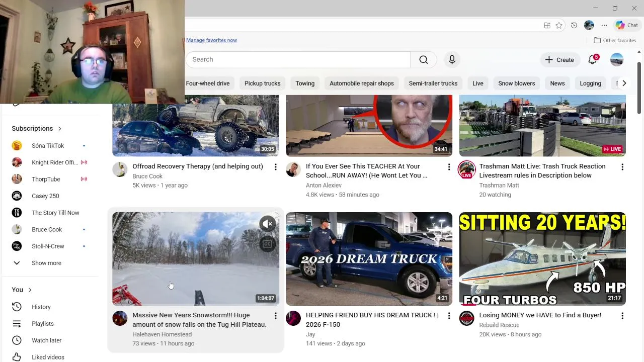Open The Story Till Now subscription
Image resolution: width=644 pixels, height=362 pixels.
click(x=49, y=213)
